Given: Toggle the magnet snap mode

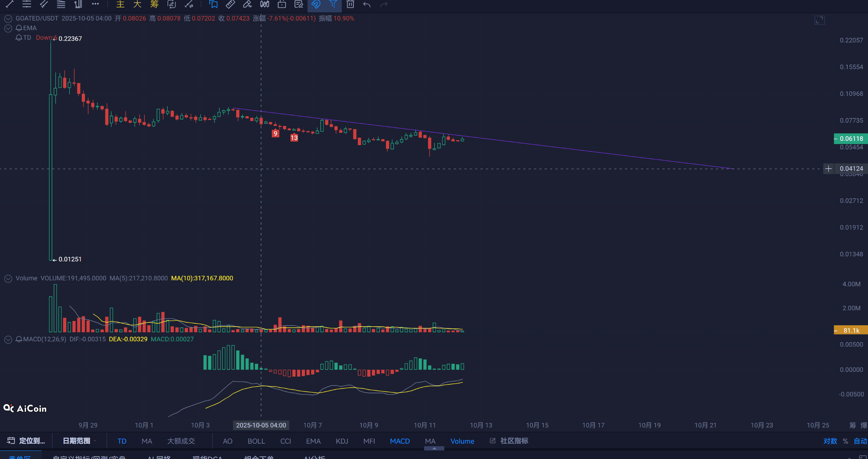Looking at the screenshot, I should click(x=316, y=4).
